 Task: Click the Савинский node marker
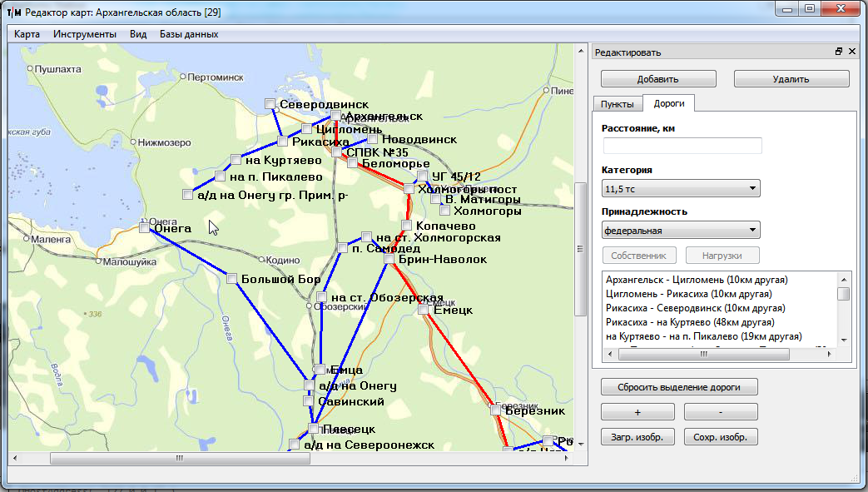tap(308, 400)
